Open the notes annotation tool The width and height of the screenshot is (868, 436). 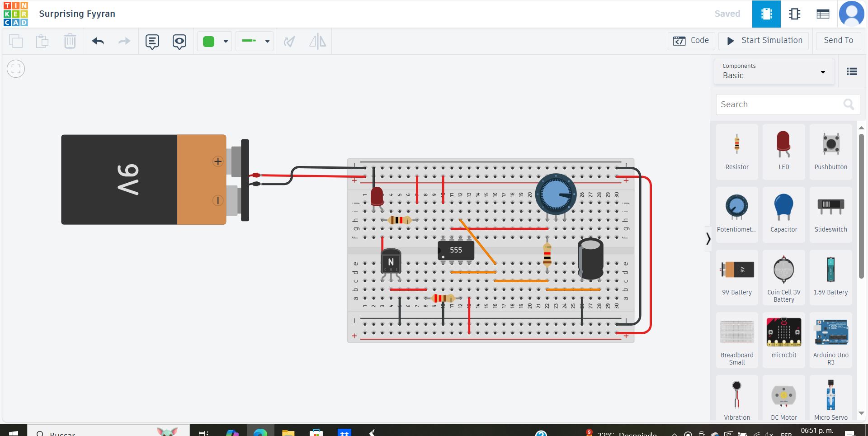point(152,41)
